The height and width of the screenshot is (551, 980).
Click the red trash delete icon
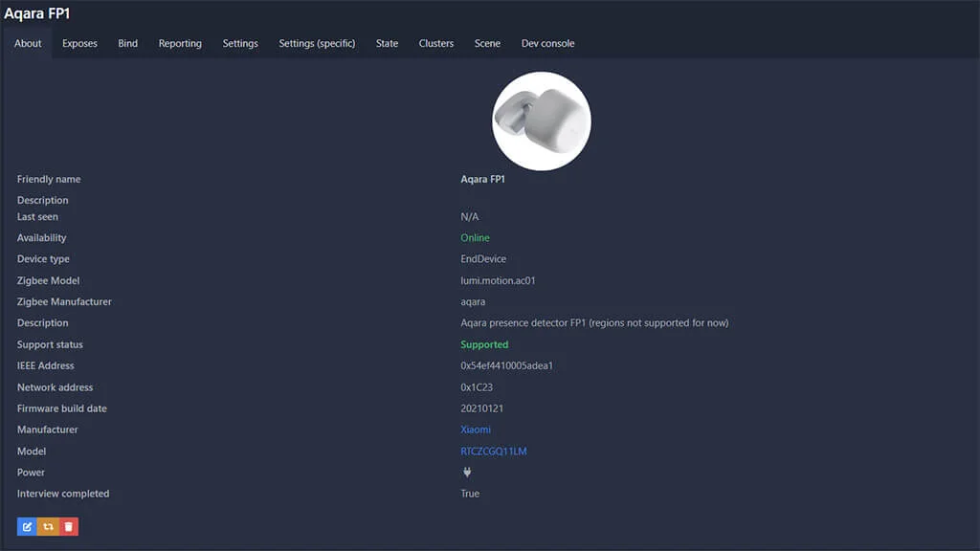tap(68, 526)
